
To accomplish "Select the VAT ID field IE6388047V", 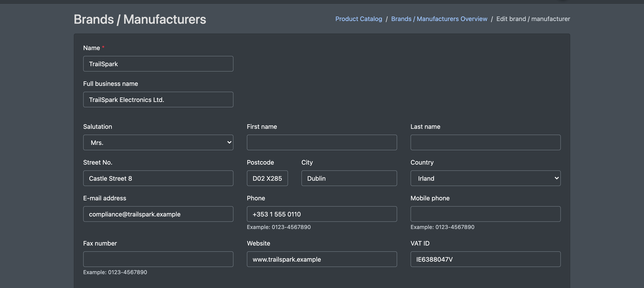I will point(485,259).
